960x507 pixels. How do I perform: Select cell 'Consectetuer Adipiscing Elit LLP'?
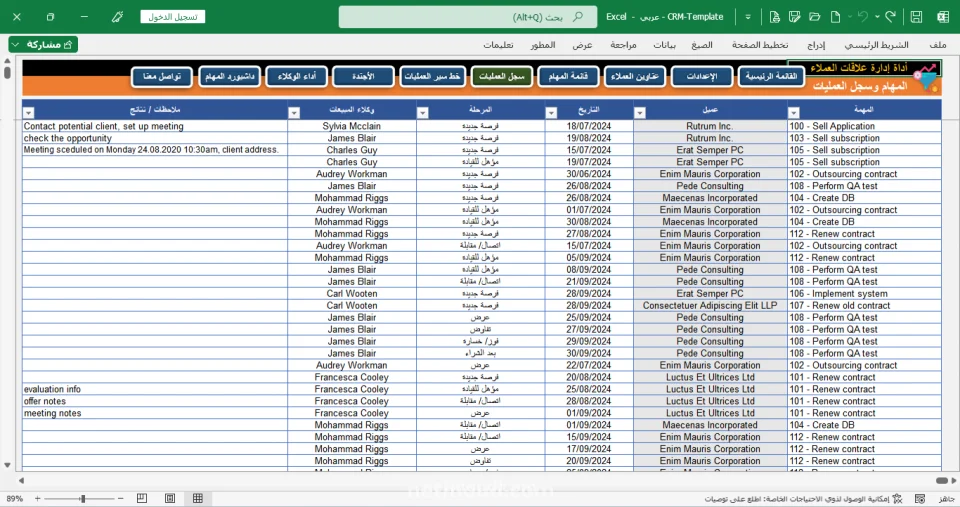710,306
